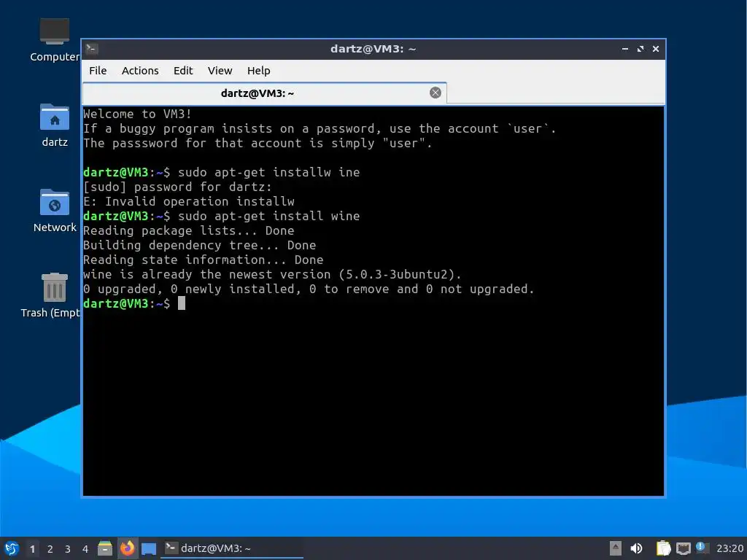747x560 pixels.
Task: Click the title bar text dartz@VM3: ~
Action: coord(373,49)
